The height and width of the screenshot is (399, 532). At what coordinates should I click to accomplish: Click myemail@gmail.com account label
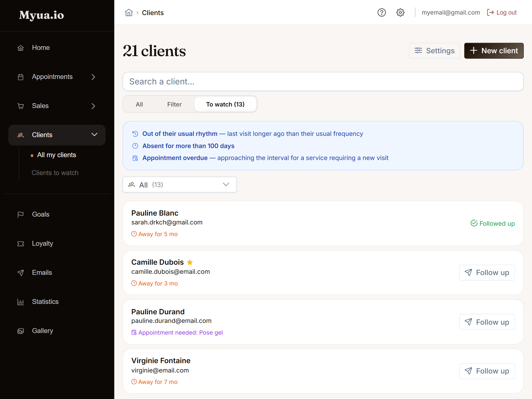point(451,12)
